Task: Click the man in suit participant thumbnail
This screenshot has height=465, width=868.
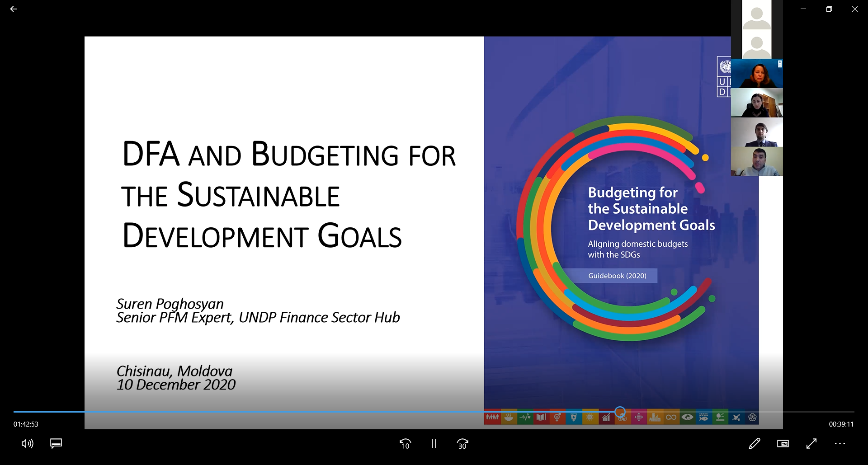Action: pyautogui.click(x=757, y=132)
